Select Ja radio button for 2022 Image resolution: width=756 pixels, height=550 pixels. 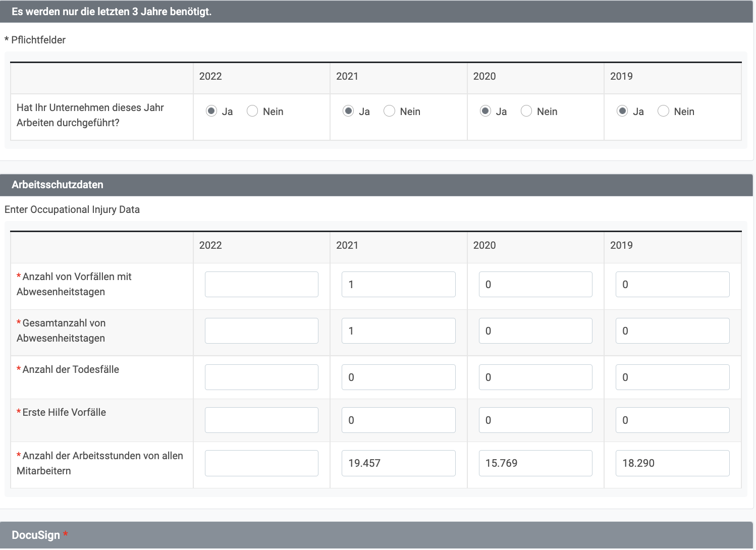tap(211, 111)
